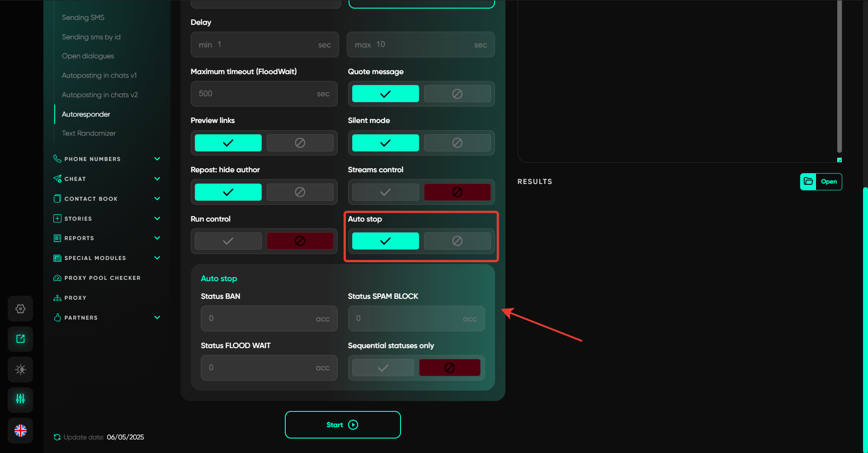
Task: Click the log panel vertical scrollbar
Action: pos(839,77)
